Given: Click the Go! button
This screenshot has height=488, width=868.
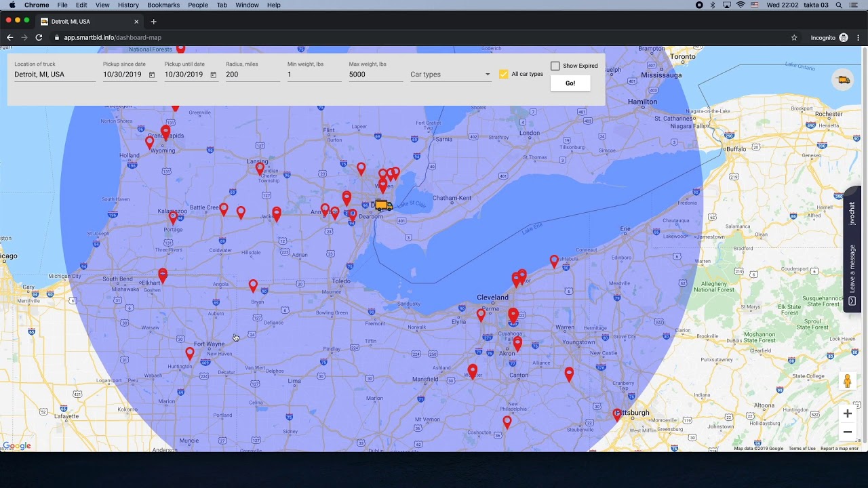Looking at the screenshot, I should click(570, 83).
